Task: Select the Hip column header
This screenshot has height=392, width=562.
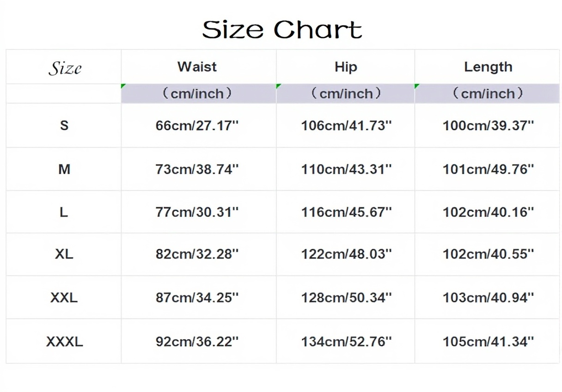Action: pos(346,67)
